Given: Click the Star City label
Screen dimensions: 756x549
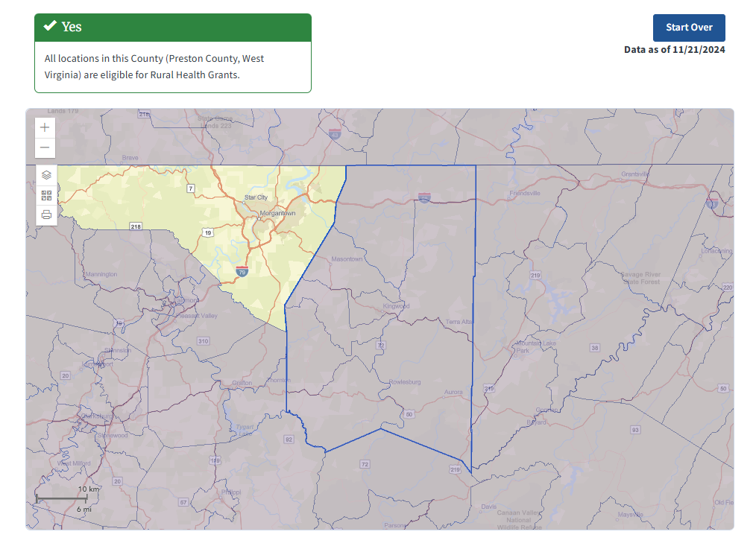Looking at the screenshot, I should [x=256, y=197].
